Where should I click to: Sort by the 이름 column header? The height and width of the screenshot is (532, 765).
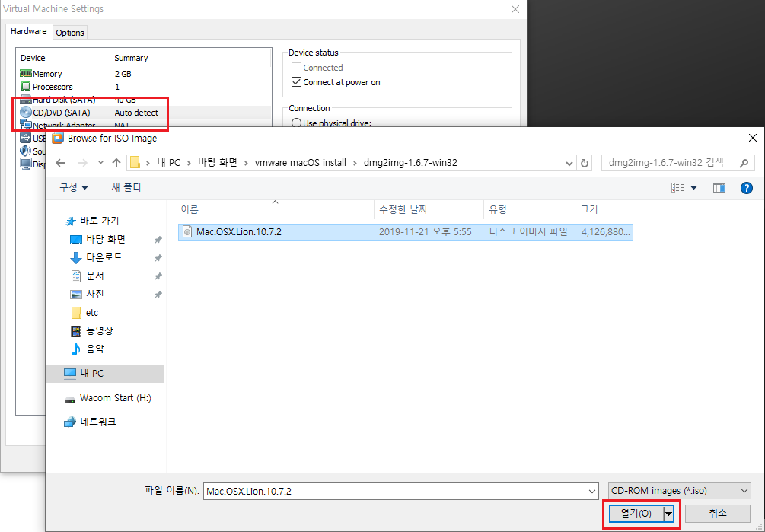pyautogui.click(x=276, y=209)
